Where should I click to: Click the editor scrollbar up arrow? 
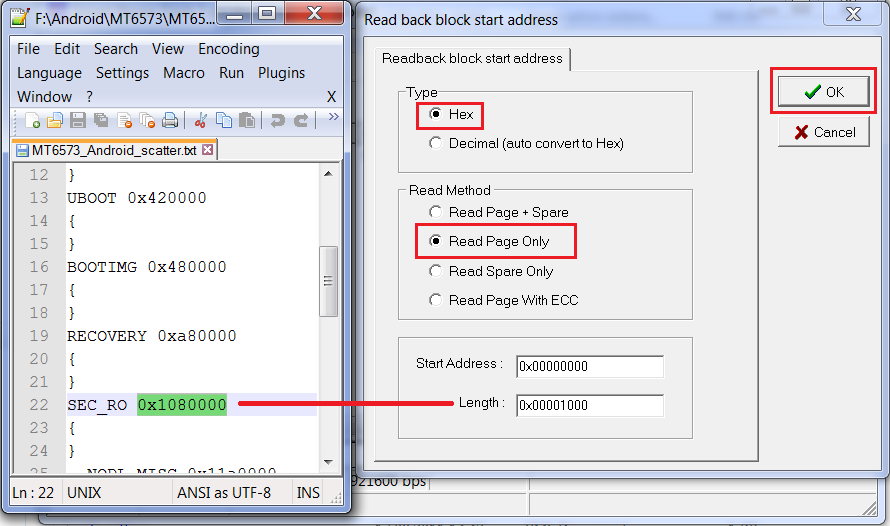(328, 173)
